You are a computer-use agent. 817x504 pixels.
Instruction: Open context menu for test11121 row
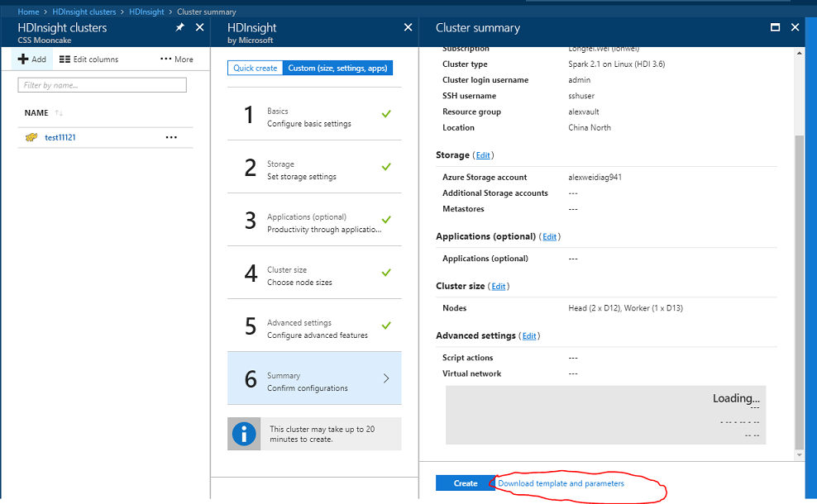pos(171,137)
